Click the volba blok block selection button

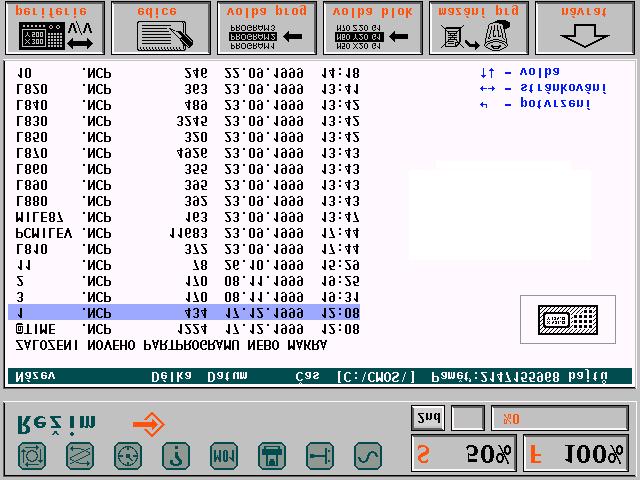coord(373,28)
